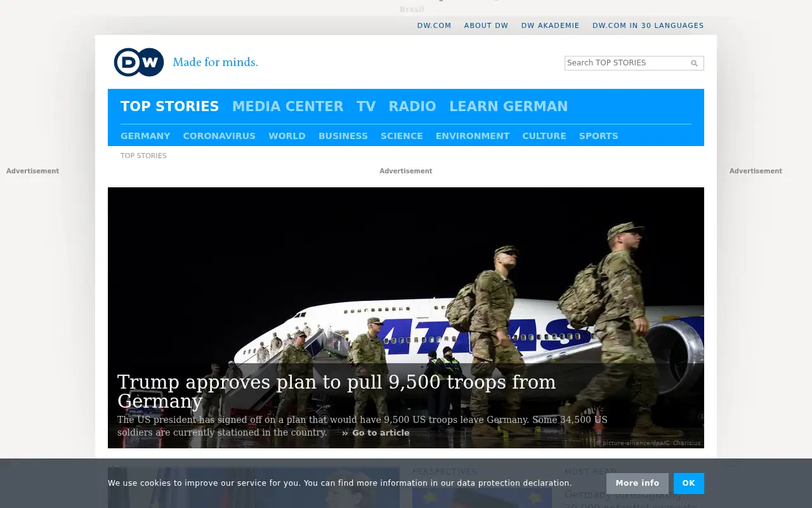Screen dimensions: 812x508
Task: Select the SPORTS section
Action: coord(598,136)
